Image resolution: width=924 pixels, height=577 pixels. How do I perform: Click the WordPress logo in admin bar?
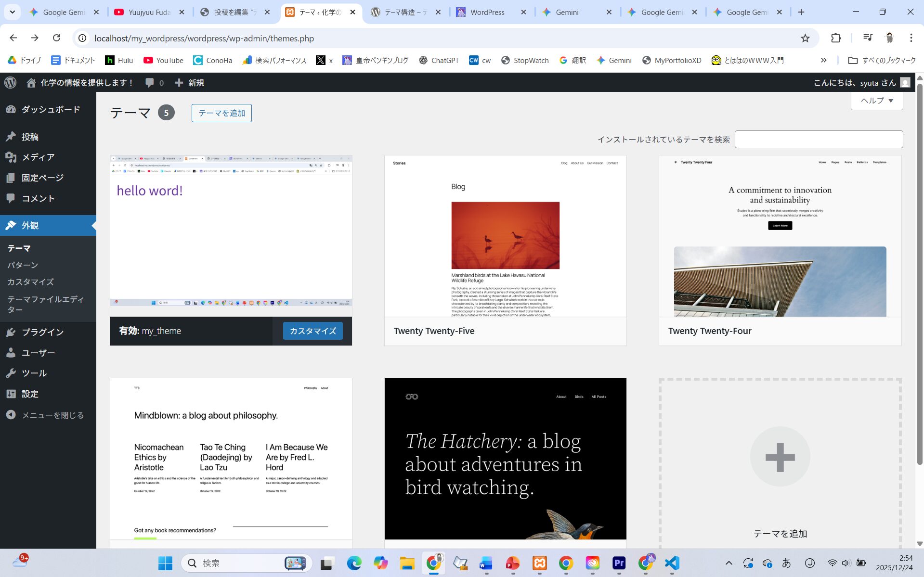coord(11,83)
